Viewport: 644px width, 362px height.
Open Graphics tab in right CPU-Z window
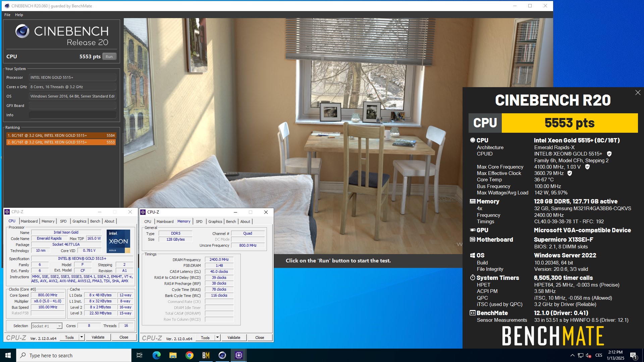click(215, 222)
